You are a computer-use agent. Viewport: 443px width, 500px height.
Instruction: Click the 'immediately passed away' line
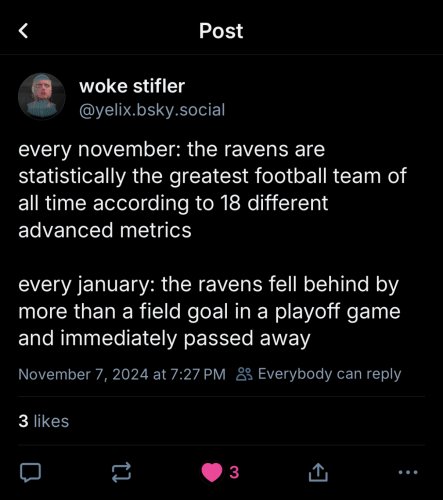click(x=164, y=339)
